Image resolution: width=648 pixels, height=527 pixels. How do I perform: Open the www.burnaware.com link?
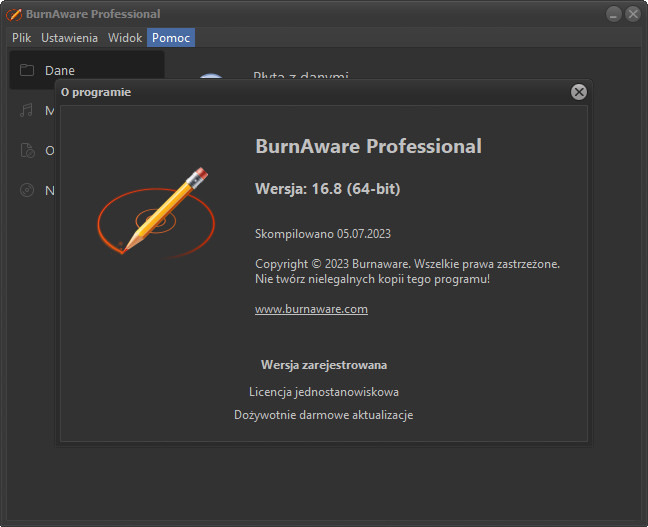point(311,309)
